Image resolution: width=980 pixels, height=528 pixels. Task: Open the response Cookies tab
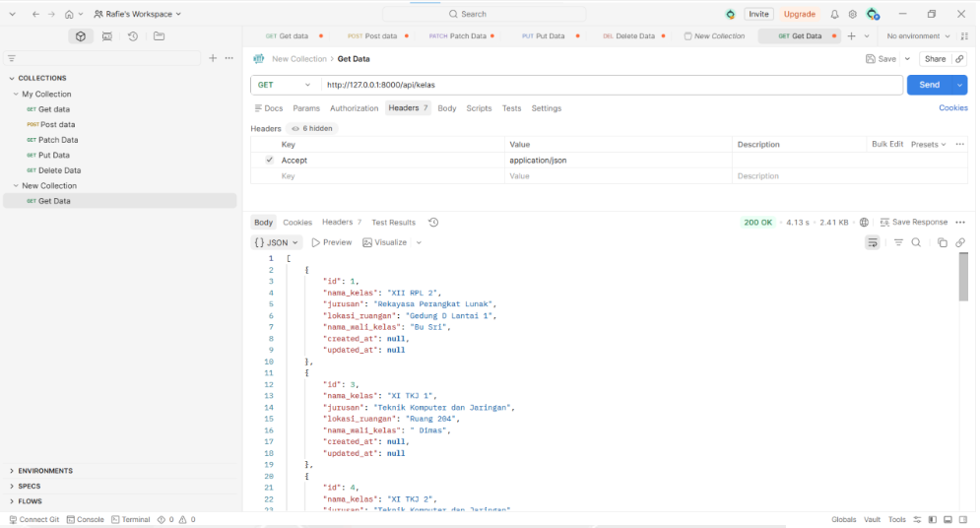[x=296, y=223]
